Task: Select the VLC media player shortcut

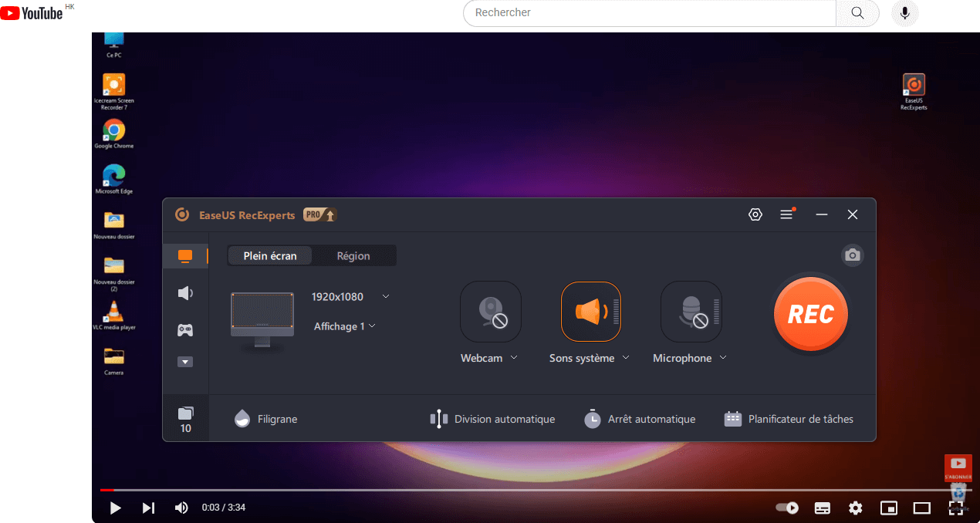Action: pos(113,316)
